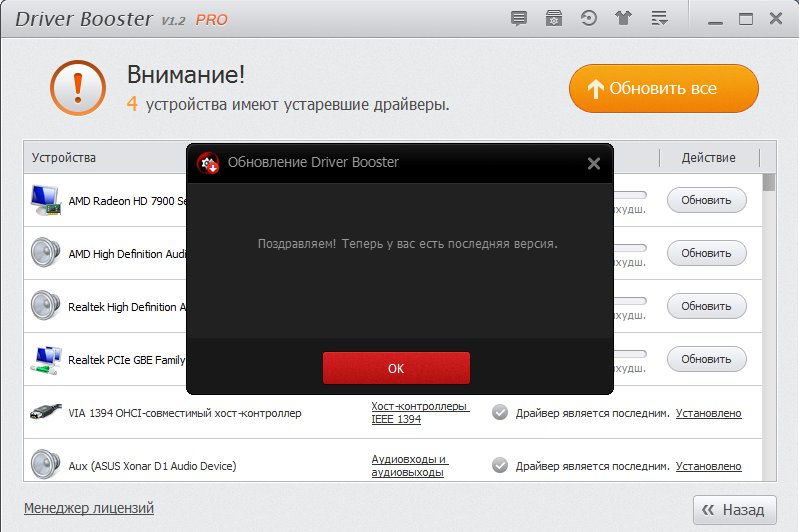Click the orange exclamation warning icon
The height and width of the screenshot is (532, 799).
[78, 88]
